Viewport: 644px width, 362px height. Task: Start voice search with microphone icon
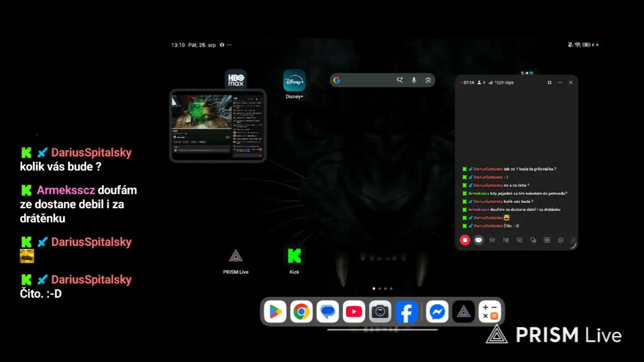414,80
